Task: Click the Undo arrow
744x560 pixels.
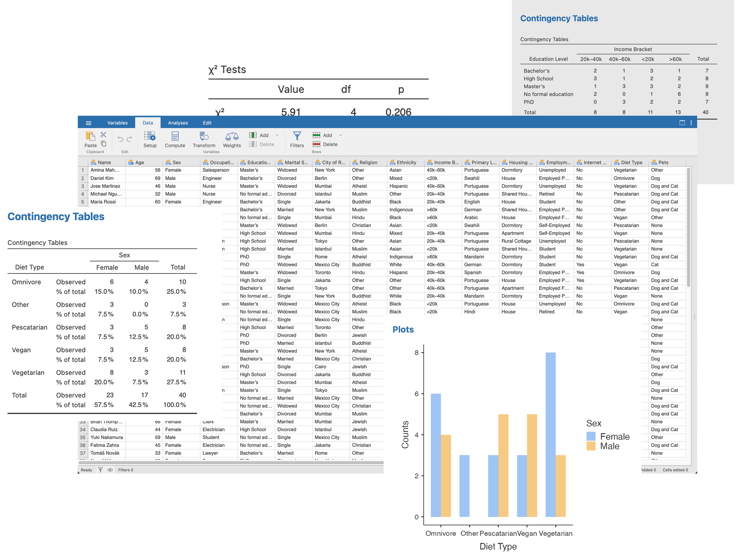Action: coord(120,139)
